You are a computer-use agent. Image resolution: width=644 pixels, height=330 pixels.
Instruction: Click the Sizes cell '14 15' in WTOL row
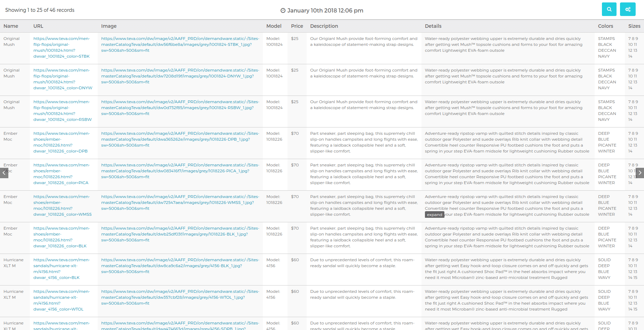click(x=633, y=309)
